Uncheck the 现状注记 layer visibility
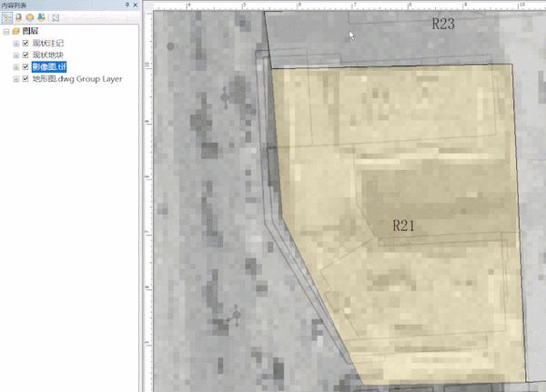The image size is (546, 392). 25,43
